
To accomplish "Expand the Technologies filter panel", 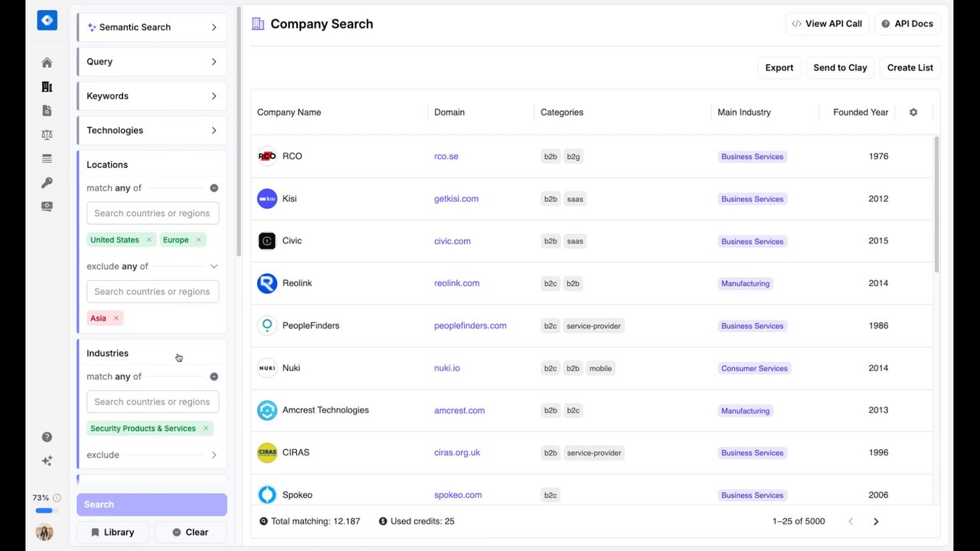I will pos(152,130).
